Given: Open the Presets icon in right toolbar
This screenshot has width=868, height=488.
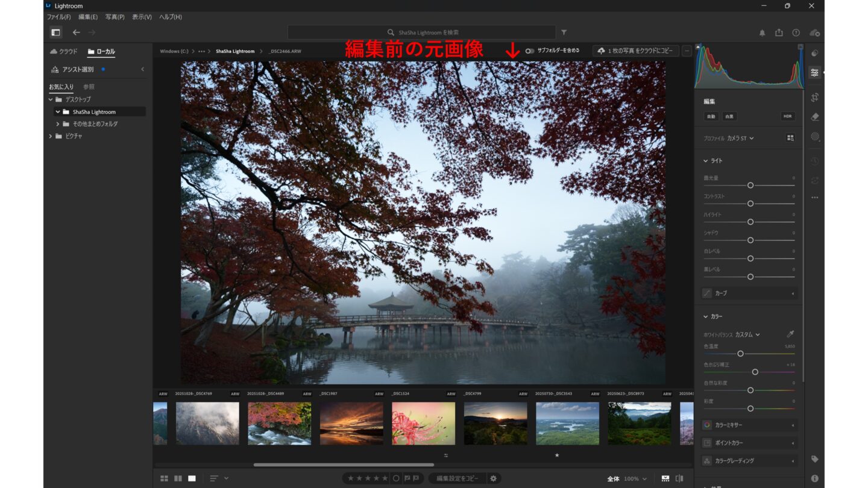Looking at the screenshot, I should tap(815, 53).
